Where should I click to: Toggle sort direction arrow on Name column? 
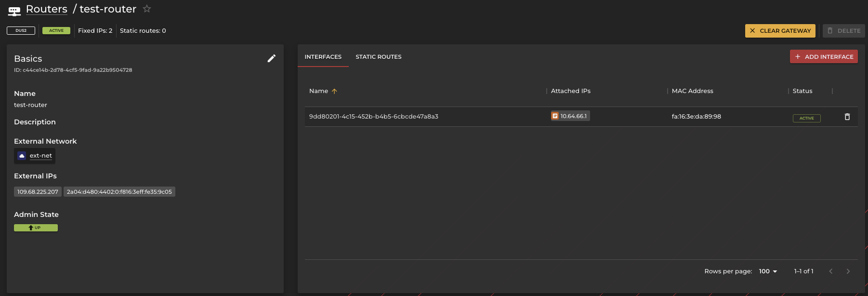[x=334, y=91]
